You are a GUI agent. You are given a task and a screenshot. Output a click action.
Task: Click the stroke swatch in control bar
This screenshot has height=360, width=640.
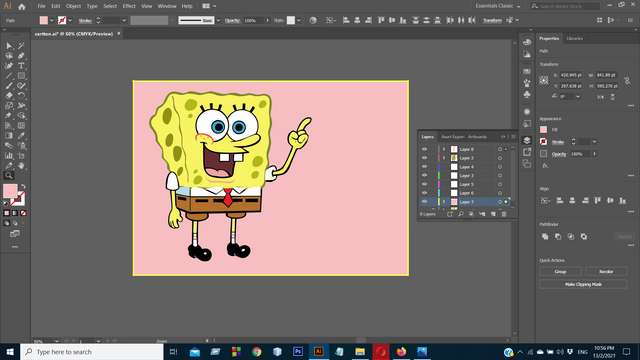(x=62, y=20)
